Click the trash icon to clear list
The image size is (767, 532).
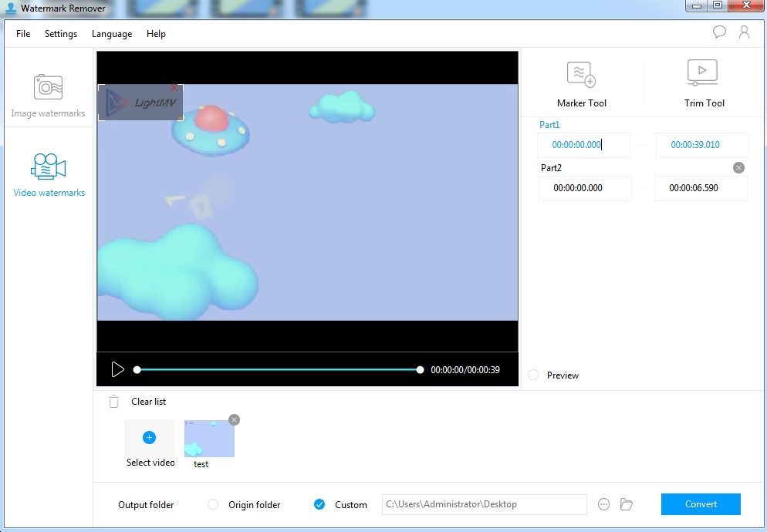114,402
